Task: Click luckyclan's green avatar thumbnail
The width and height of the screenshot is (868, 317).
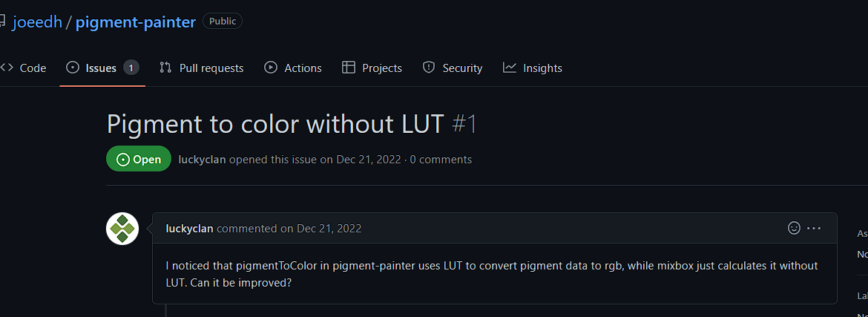Action: click(x=122, y=229)
